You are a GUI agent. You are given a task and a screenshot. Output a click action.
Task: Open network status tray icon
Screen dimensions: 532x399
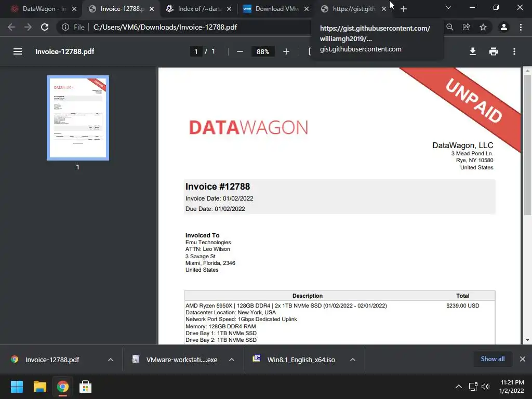(473, 387)
